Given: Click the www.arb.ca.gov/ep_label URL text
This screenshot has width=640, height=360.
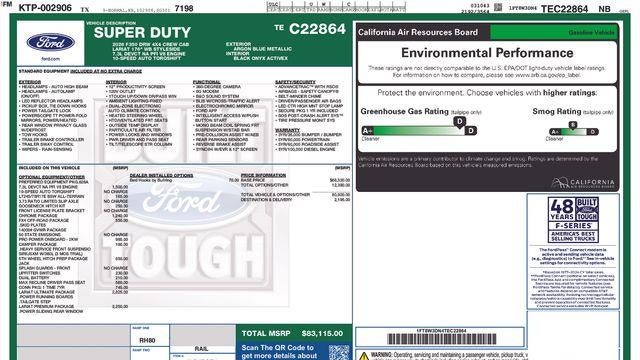Looking at the screenshot, I should point(547,76).
